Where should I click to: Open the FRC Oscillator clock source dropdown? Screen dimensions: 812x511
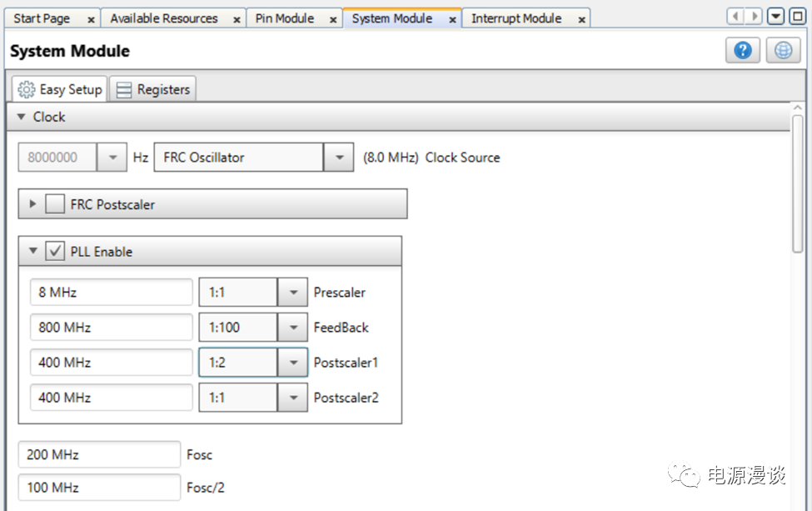click(338, 158)
